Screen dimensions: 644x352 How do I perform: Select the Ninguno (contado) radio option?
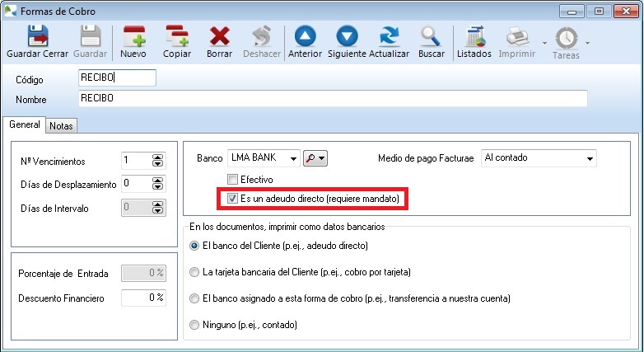tap(194, 325)
